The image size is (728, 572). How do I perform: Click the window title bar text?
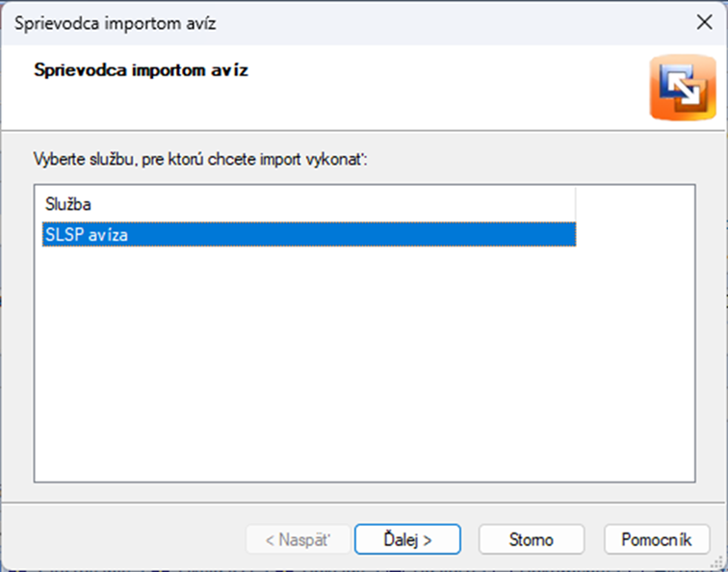(116, 23)
